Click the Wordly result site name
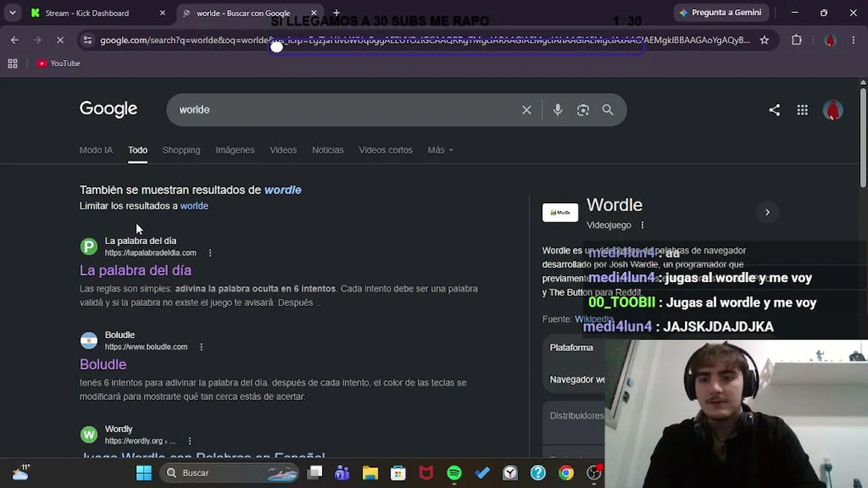868x488 pixels. (119, 429)
